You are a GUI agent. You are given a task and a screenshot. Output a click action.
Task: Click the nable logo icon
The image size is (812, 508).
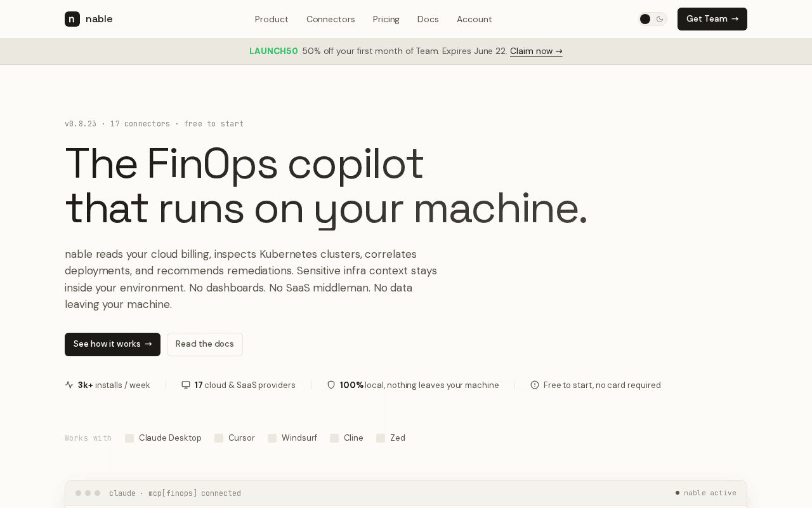72,19
